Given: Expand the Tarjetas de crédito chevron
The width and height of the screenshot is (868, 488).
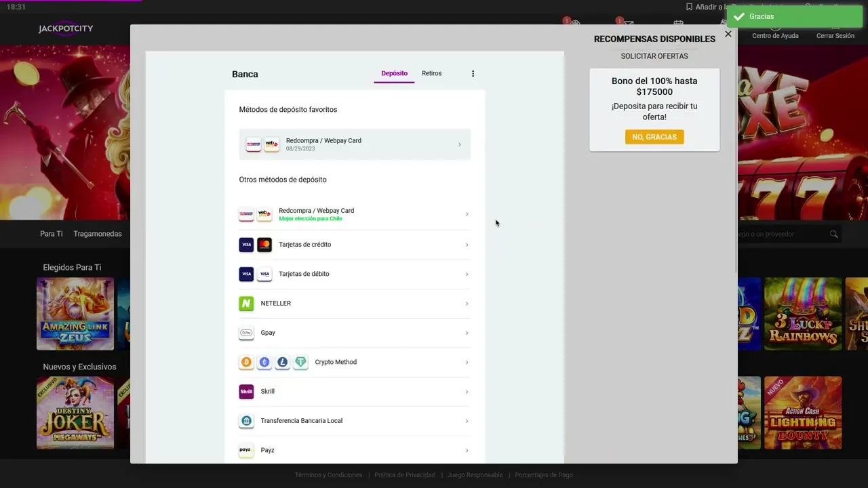Looking at the screenshot, I should tap(467, 245).
